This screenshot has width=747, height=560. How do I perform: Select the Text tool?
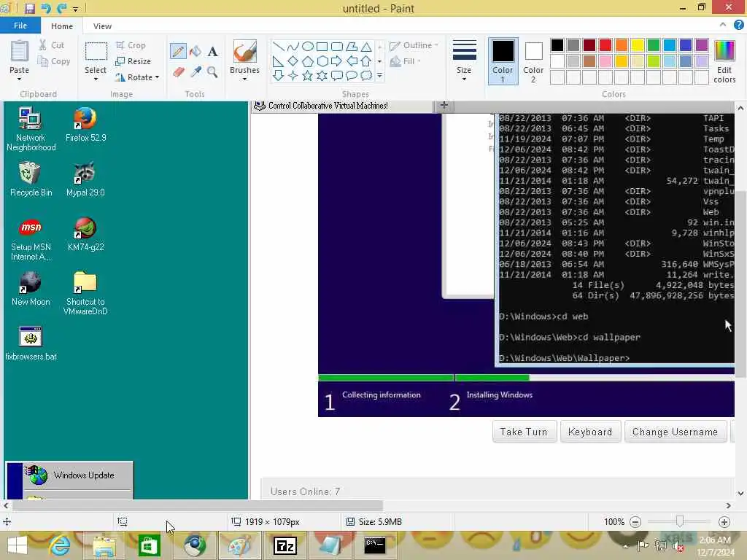[212, 51]
